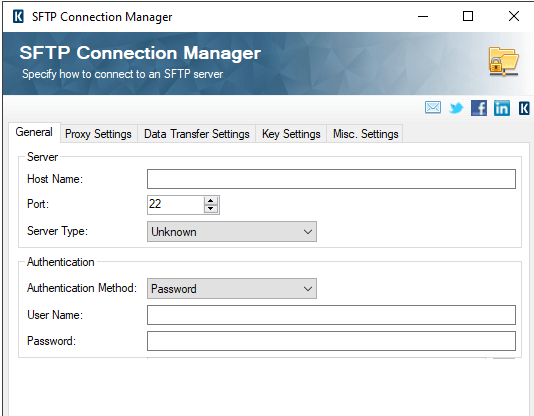Image resolution: width=534 pixels, height=416 pixels.
Task: Decrease the Port value with down arrow
Action: 211,209
